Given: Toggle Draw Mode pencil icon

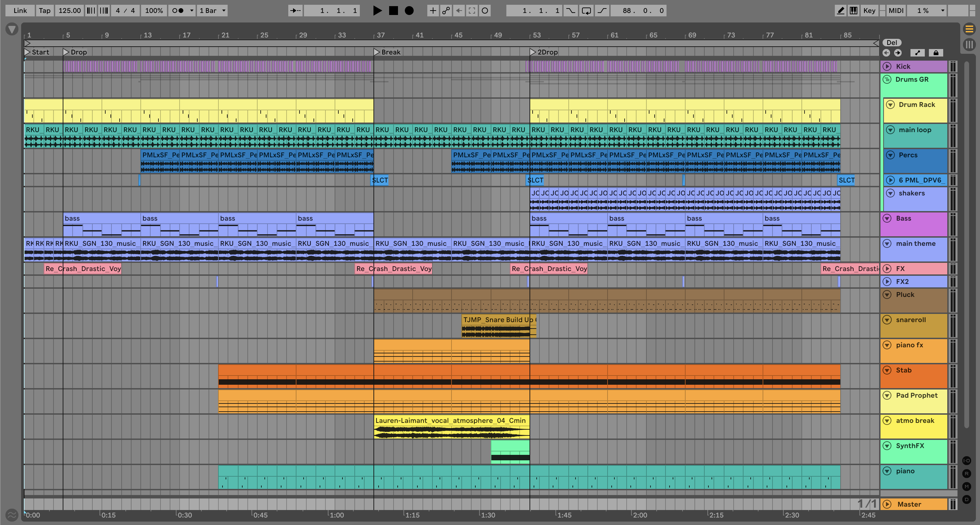Looking at the screenshot, I should (x=840, y=11).
